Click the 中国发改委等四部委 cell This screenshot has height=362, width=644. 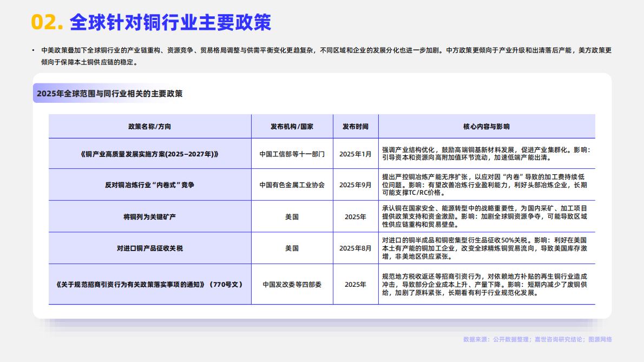[x=292, y=285]
